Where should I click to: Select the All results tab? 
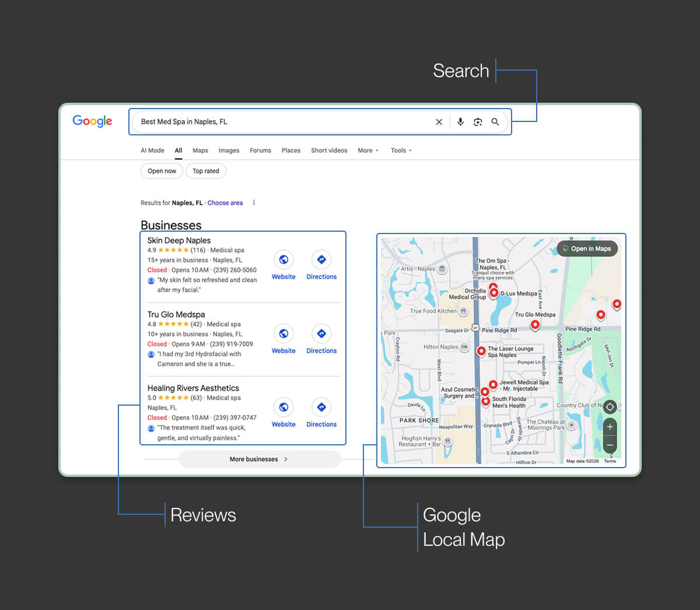[x=178, y=151]
